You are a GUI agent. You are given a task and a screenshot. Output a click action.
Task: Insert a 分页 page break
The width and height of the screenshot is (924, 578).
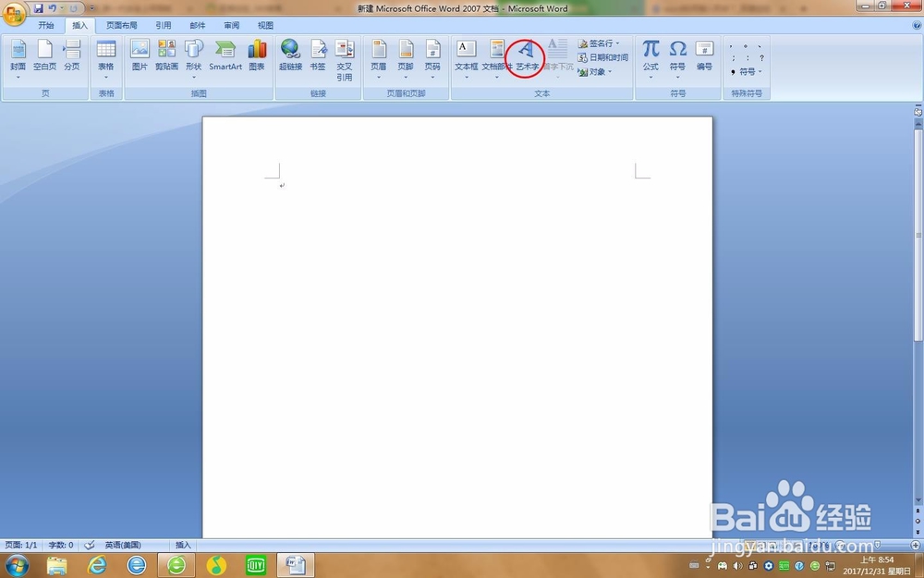pyautogui.click(x=72, y=56)
